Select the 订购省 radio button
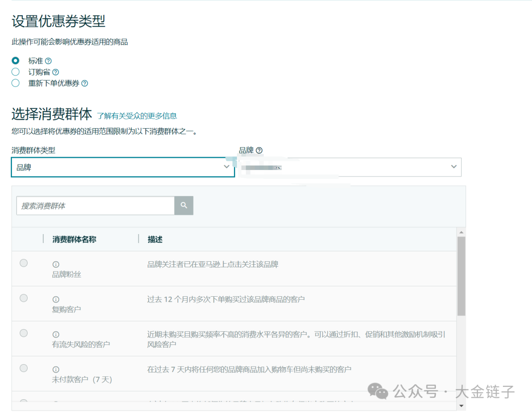Screen dimensions: 532x413 pos(15,72)
